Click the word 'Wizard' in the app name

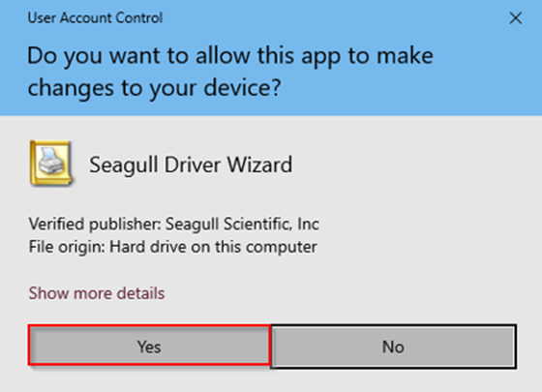click(x=259, y=165)
